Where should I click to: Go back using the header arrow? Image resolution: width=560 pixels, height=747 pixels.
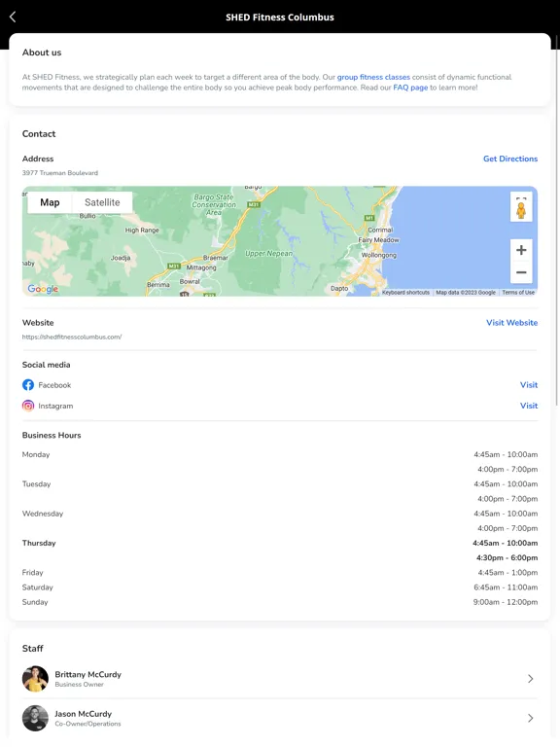coord(13,18)
